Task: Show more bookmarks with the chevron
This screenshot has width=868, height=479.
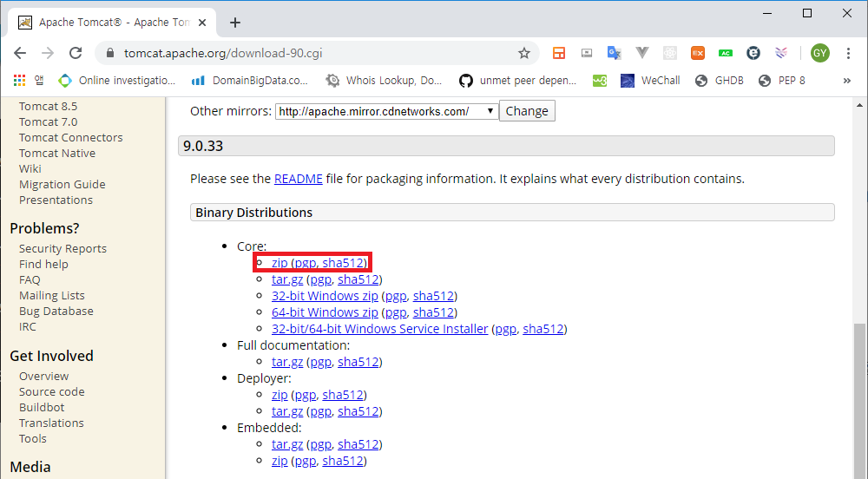Action: pyautogui.click(x=847, y=81)
